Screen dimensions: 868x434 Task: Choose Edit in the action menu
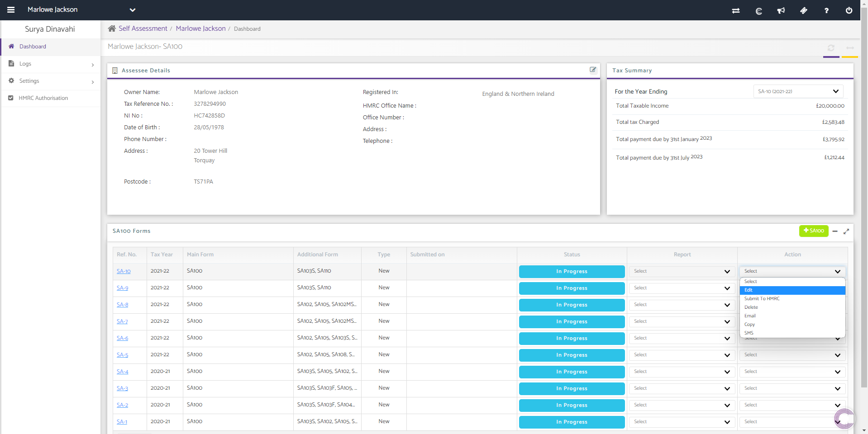point(792,290)
